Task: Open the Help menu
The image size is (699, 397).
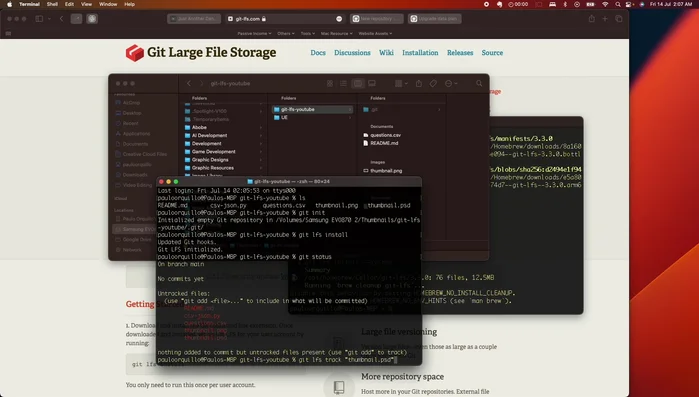Action: click(129, 4)
